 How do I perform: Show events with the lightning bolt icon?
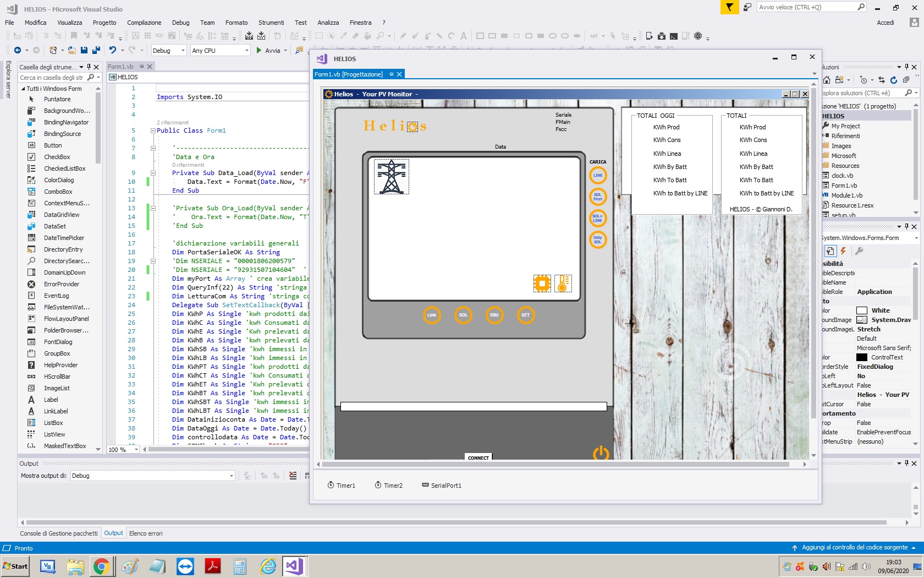click(843, 251)
